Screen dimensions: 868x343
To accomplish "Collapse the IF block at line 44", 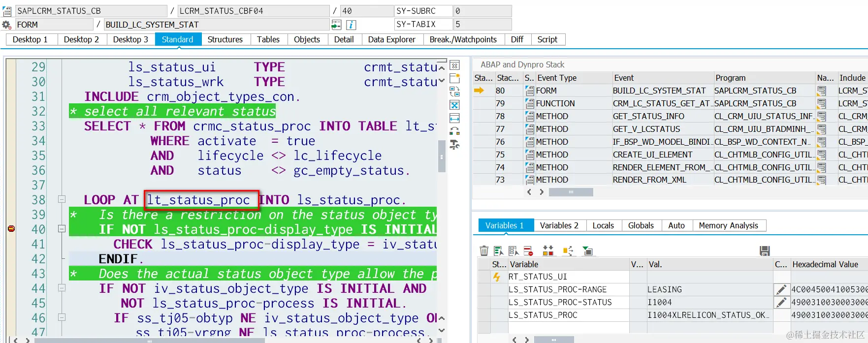I will (x=62, y=288).
